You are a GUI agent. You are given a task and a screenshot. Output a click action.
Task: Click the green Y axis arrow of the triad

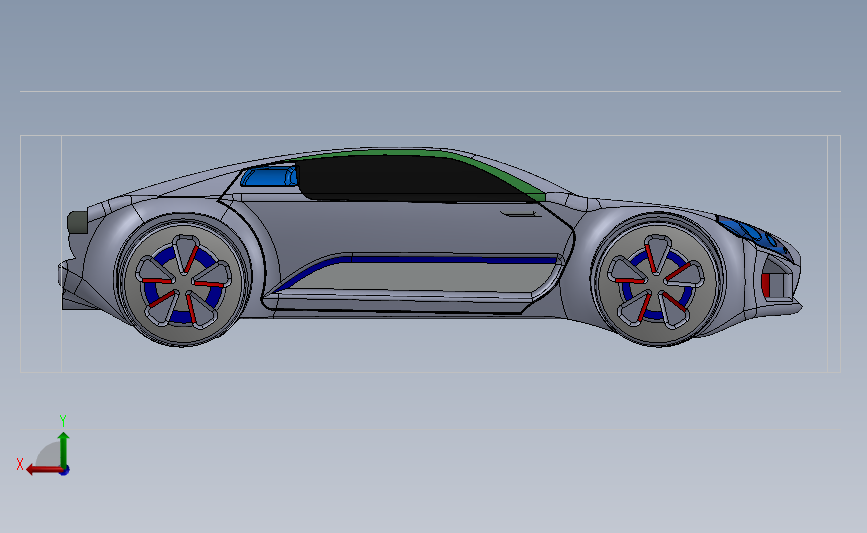pyautogui.click(x=64, y=449)
